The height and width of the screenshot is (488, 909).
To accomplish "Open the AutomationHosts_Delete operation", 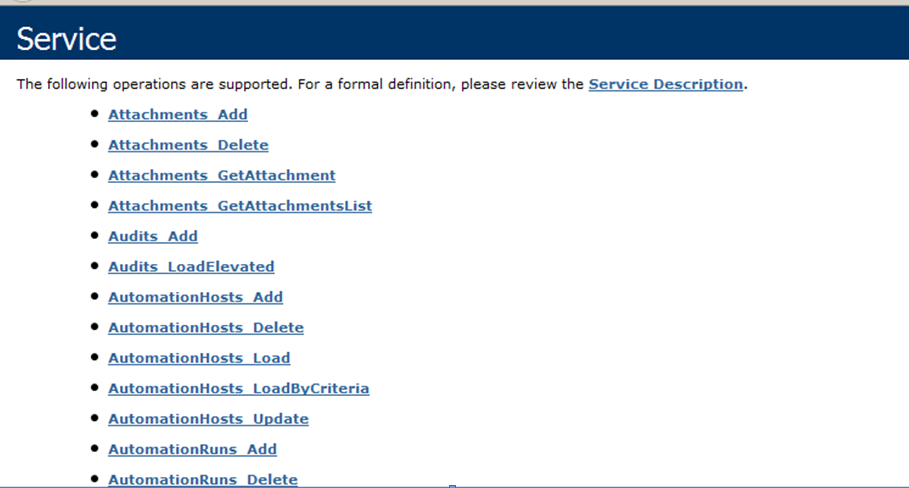I will point(205,327).
